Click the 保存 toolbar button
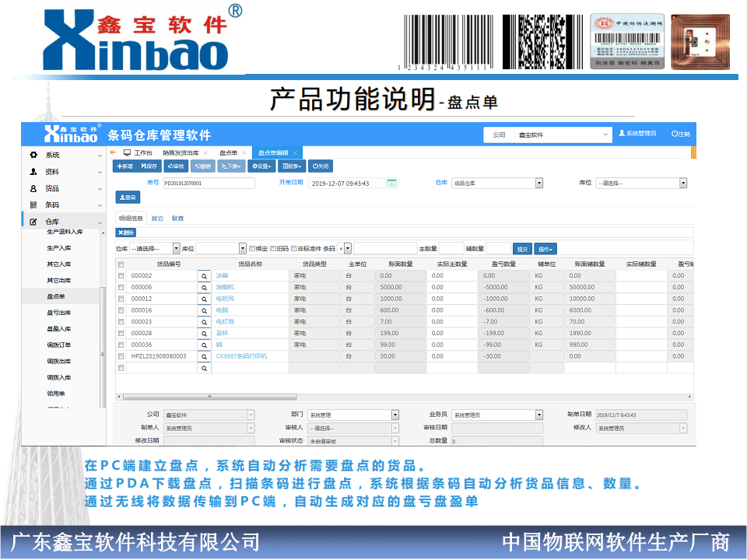The height and width of the screenshot is (560, 747). 149,166
